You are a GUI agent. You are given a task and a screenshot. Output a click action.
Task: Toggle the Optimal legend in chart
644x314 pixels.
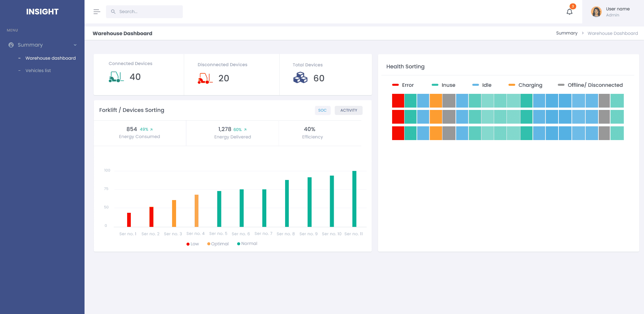[218, 244]
